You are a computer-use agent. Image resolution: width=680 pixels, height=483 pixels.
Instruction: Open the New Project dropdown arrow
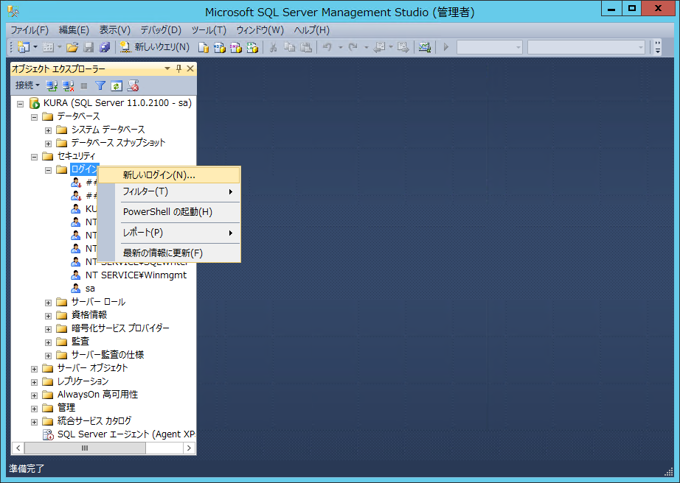tap(36, 47)
